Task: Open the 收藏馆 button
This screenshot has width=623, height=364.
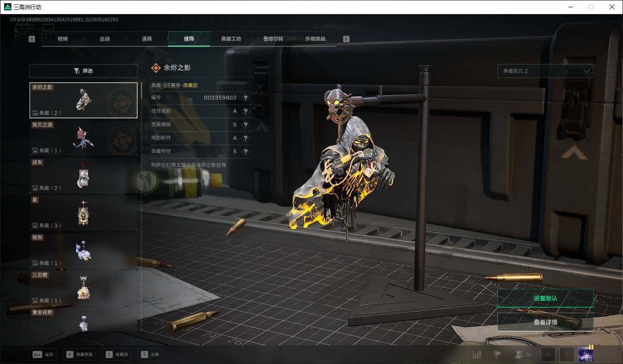Action: click(116, 354)
